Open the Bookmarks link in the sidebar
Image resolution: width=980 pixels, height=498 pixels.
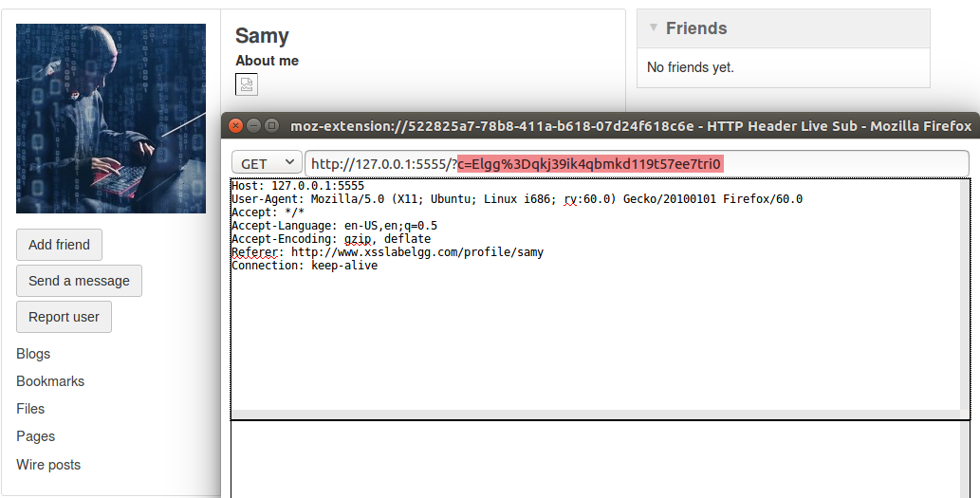tap(50, 381)
